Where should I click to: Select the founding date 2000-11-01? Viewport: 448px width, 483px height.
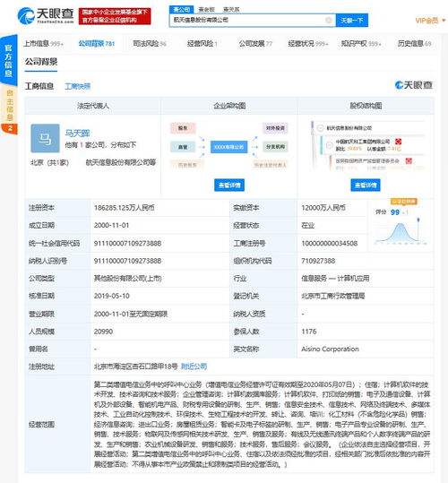111,225
